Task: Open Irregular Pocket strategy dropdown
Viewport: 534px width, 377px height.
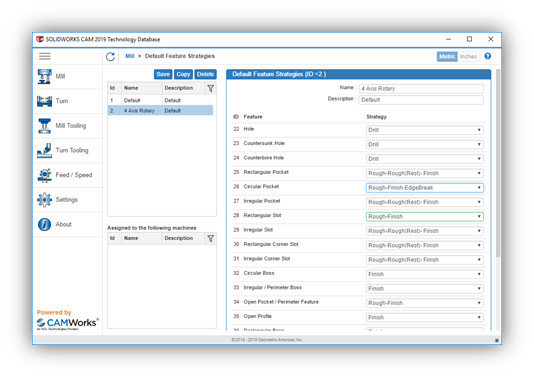Action: (425, 202)
